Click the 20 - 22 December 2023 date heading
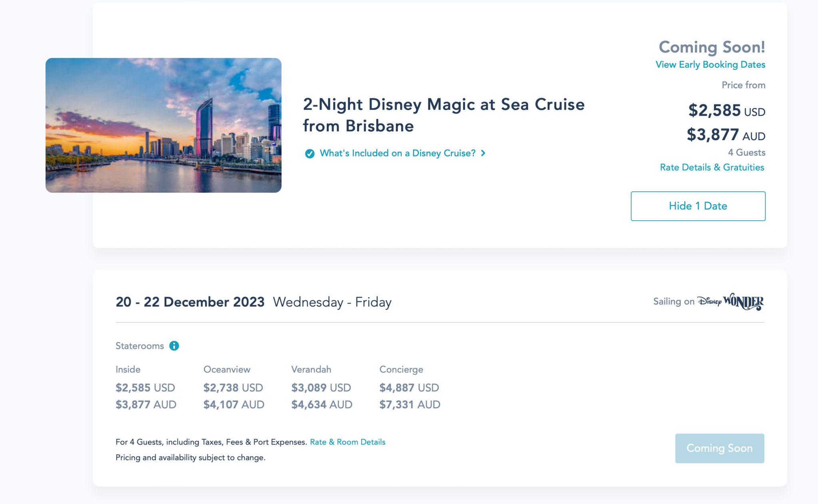This screenshot has height=504, width=818. coord(190,302)
